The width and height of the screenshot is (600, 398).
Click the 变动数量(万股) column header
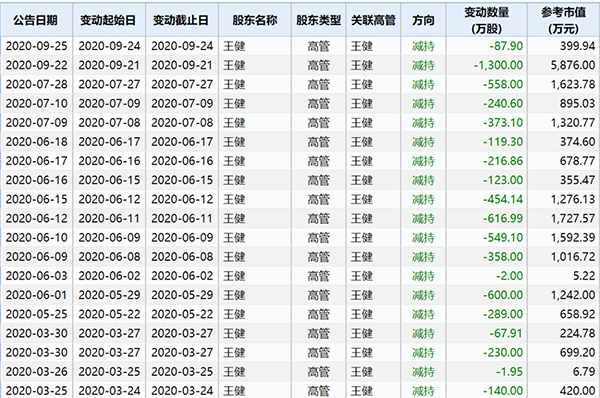pyautogui.click(x=486, y=20)
